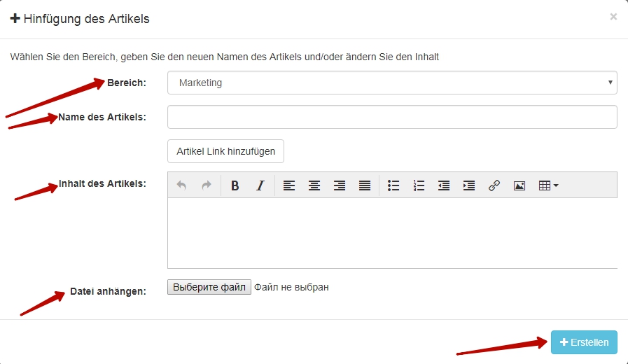
Task: Align text right
Action: point(340,185)
